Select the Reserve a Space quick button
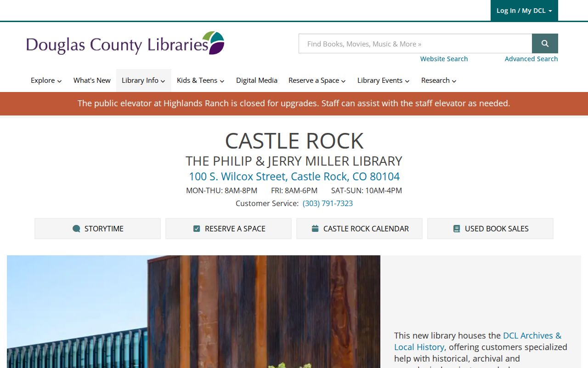The height and width of the screenshot is (368, 588). pos(228,229)
